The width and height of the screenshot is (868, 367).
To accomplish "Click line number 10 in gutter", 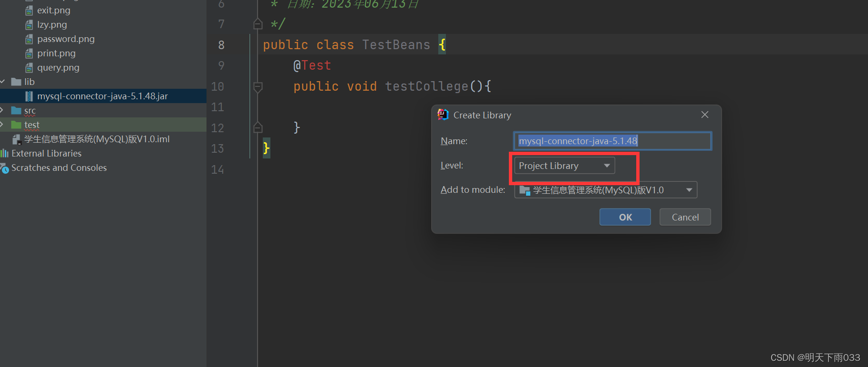I will pos(217,86).
